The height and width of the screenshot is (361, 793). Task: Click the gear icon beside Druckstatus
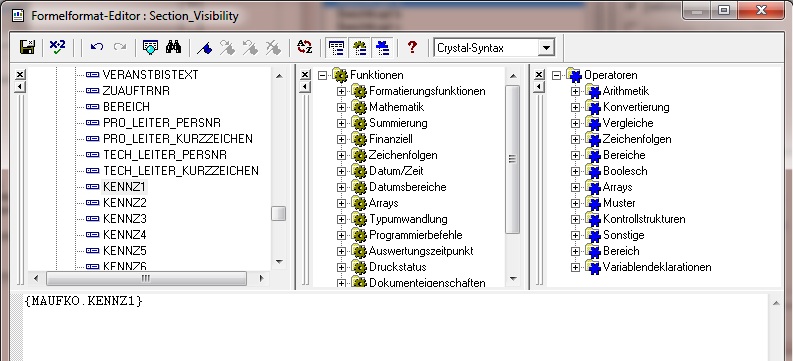tap(359, 267)
